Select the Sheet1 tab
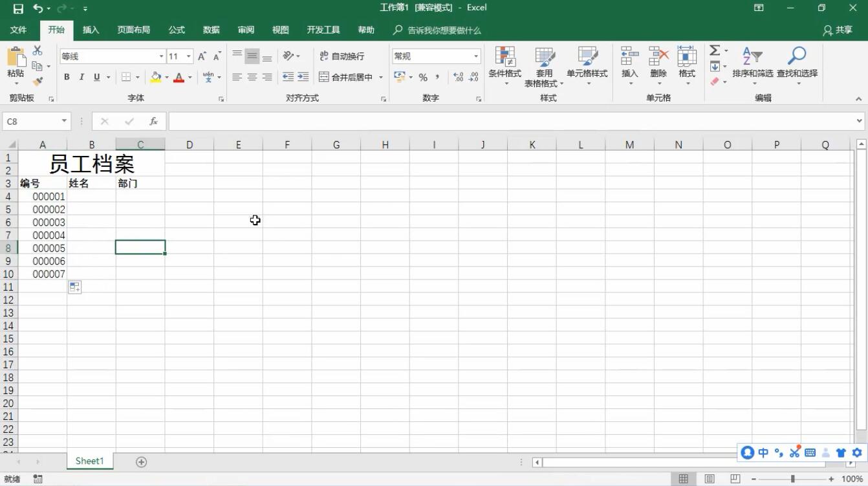 [x=89, y=461]
